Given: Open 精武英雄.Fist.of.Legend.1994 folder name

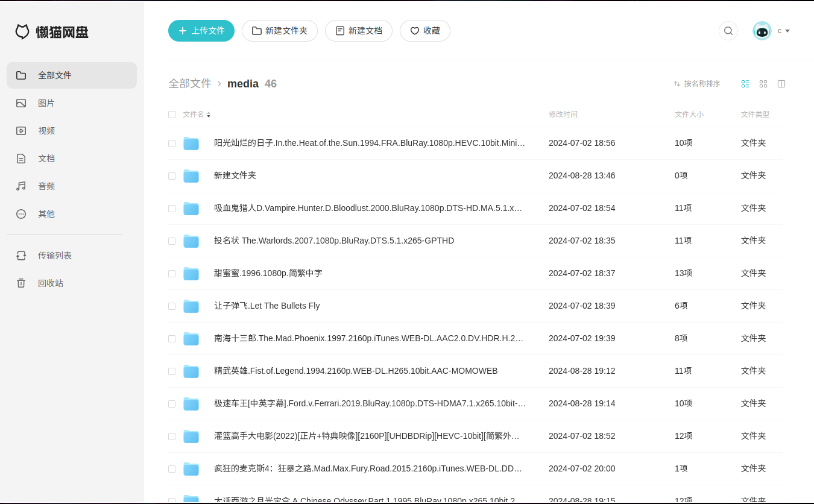Looking at the screenshot, I should [356, 371].
